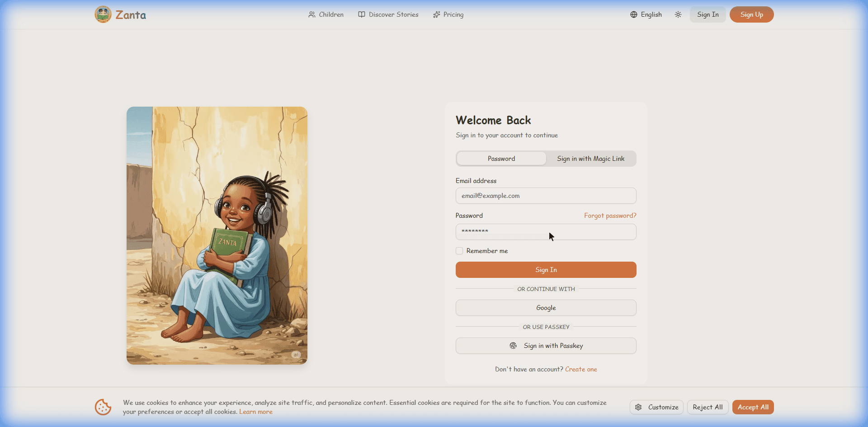Click the Zanta logo icon
Screen dimensions: 868x427
[x=103, y=14]
